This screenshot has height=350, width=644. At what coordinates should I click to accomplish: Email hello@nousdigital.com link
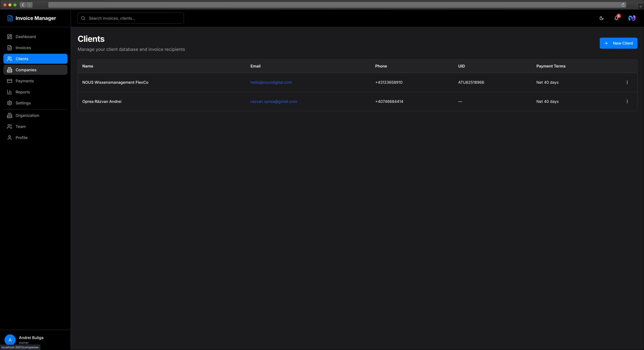(x=271, y=82)
